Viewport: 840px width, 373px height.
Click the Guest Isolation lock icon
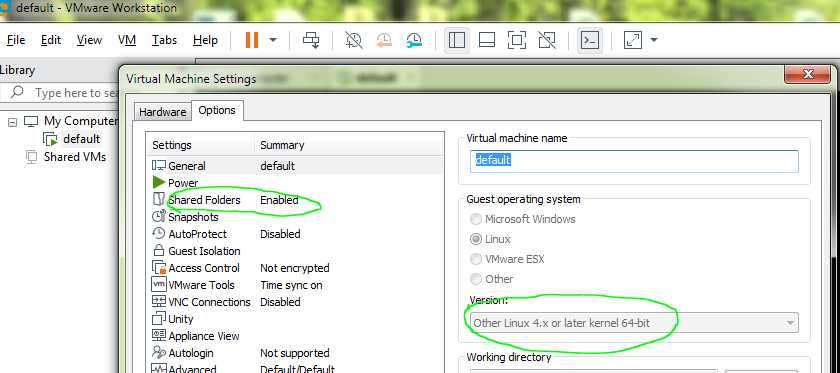(159, 250)
